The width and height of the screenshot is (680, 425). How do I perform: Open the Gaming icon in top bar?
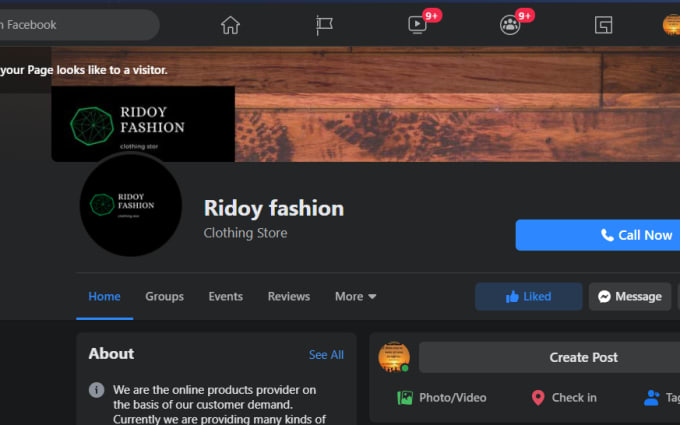603,25
